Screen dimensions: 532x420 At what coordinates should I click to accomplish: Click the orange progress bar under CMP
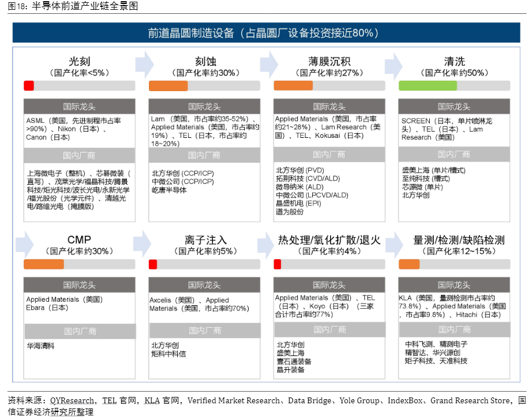(x=44, y=264)
